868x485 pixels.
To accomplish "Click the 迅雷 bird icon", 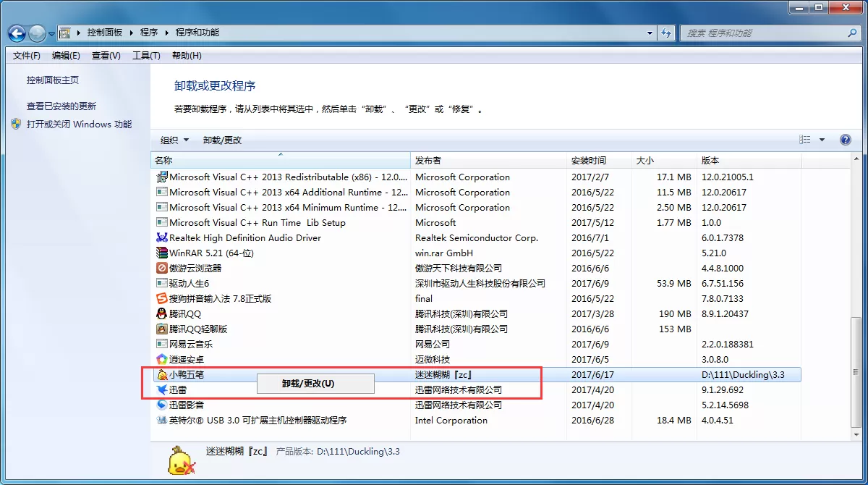I will pos(162,390).
